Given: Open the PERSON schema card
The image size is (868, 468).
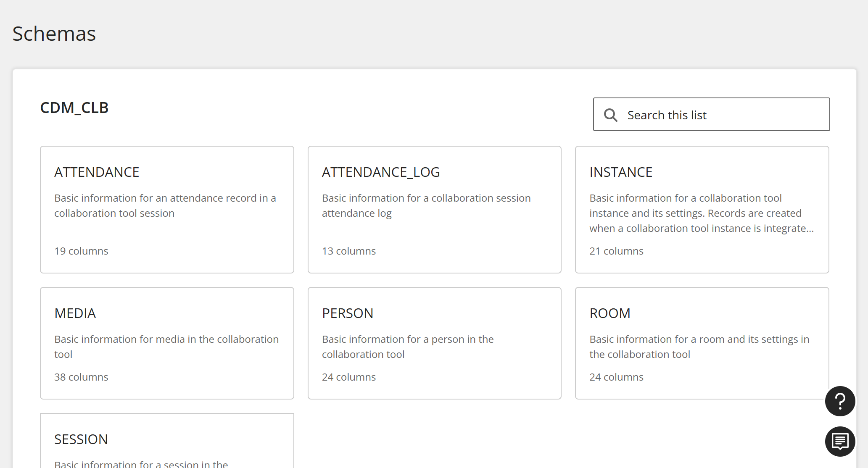Looking at the screenshot, I should [434, 343].
